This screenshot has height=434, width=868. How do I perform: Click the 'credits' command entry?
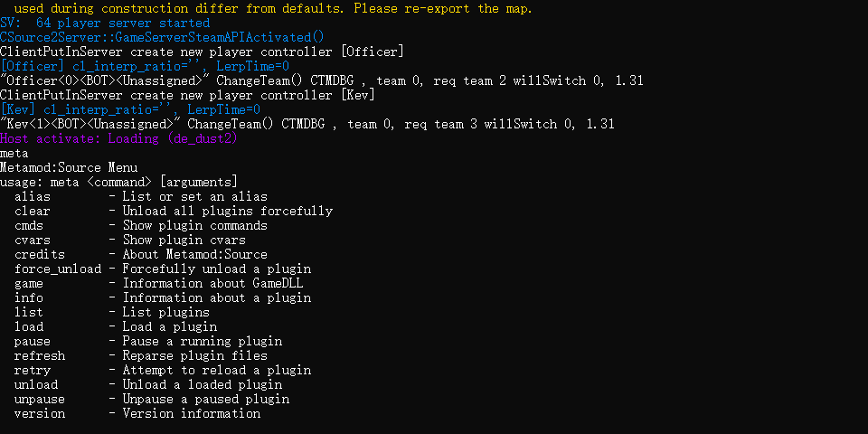tap(39, 254)
